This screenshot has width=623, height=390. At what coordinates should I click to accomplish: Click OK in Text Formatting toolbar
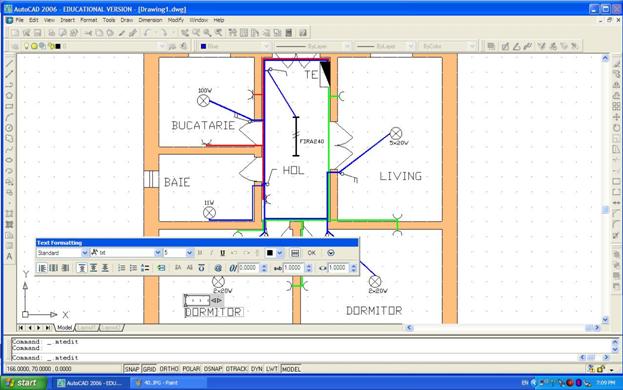pyautogui.click(x=312, y=253)
